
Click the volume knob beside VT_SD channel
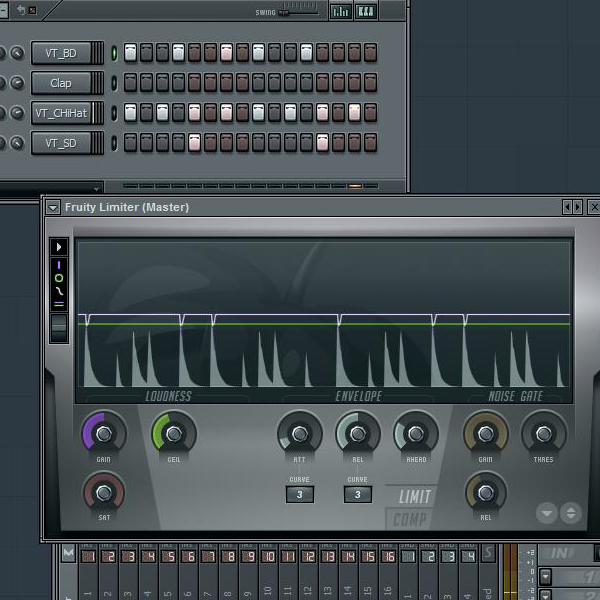point(17,143)
